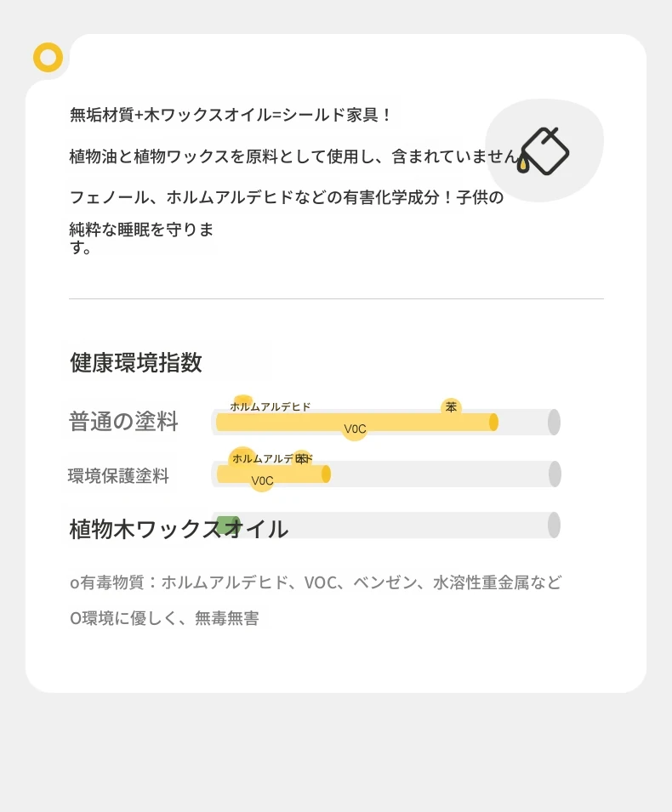Viewport: 672px width, 812px height.
Task: Click gray end cap of wax oil bar
Action: point(554,525)
